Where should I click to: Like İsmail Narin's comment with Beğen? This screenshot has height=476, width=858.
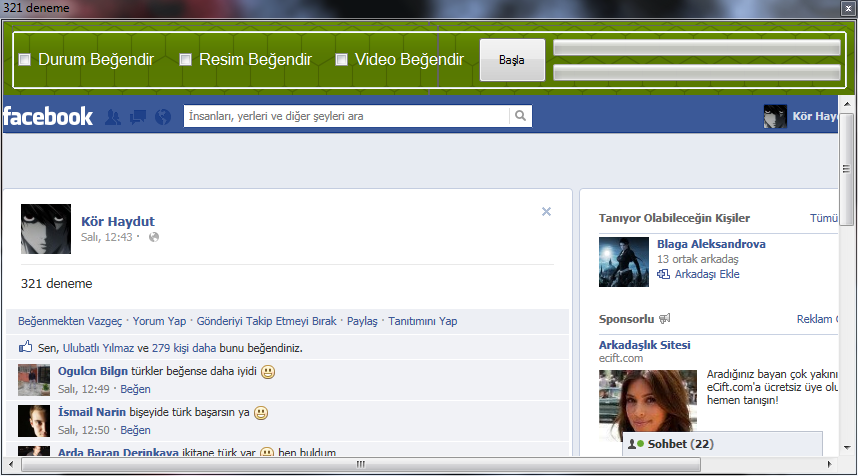135,430
